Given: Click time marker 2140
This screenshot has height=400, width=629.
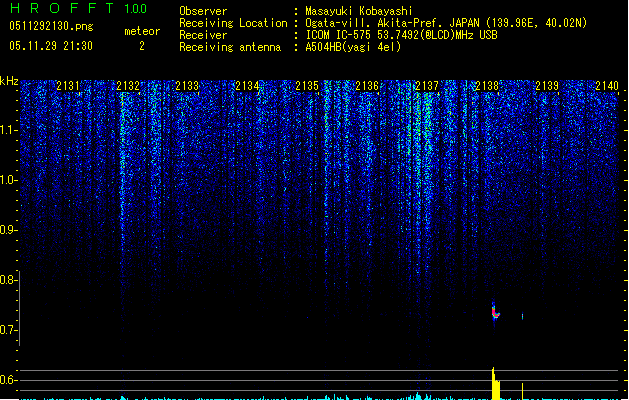Looking at the screenshot, I should coord(607,86).
